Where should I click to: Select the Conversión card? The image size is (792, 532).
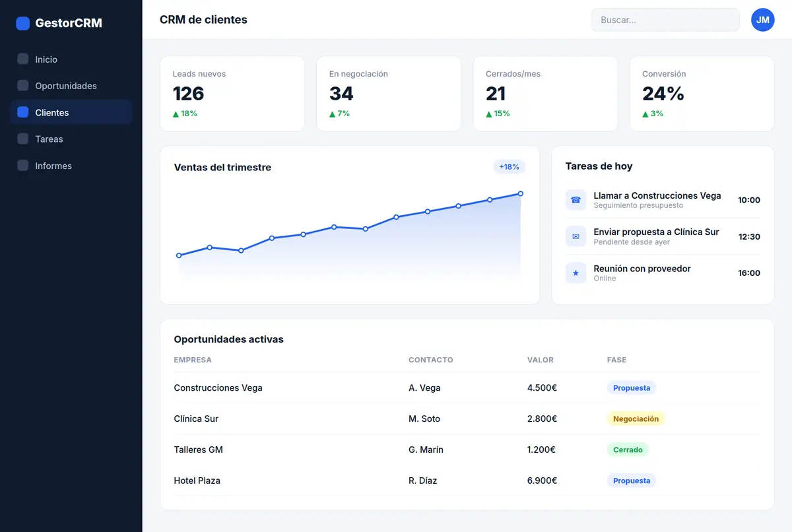[702, 94]
